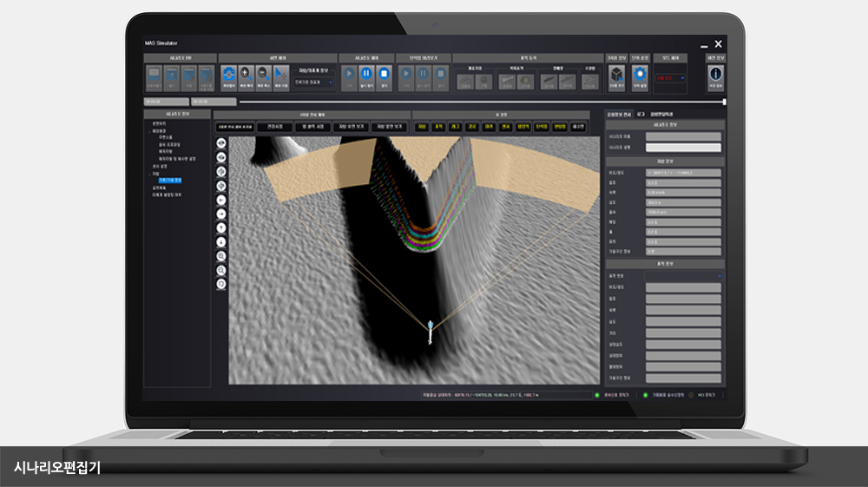Move the view down with the down-arrow circle
This screenshot has height=487, width=868.
[221, 242]
